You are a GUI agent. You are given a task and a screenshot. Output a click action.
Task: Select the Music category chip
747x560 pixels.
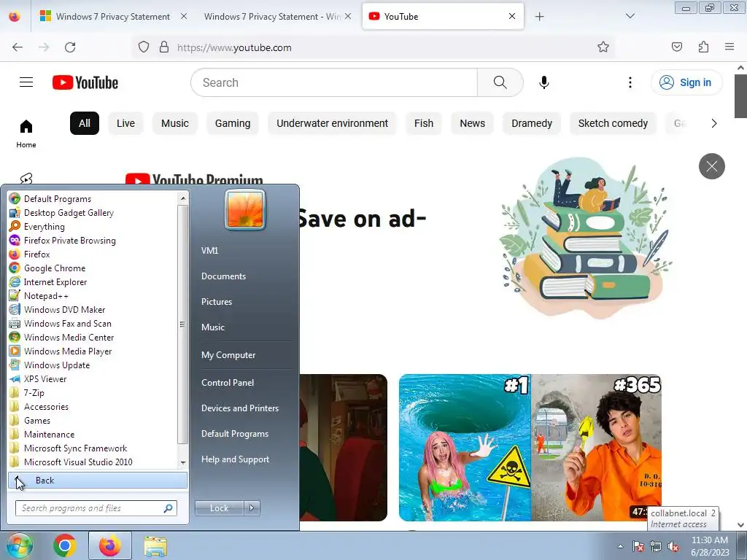point(175,123)
